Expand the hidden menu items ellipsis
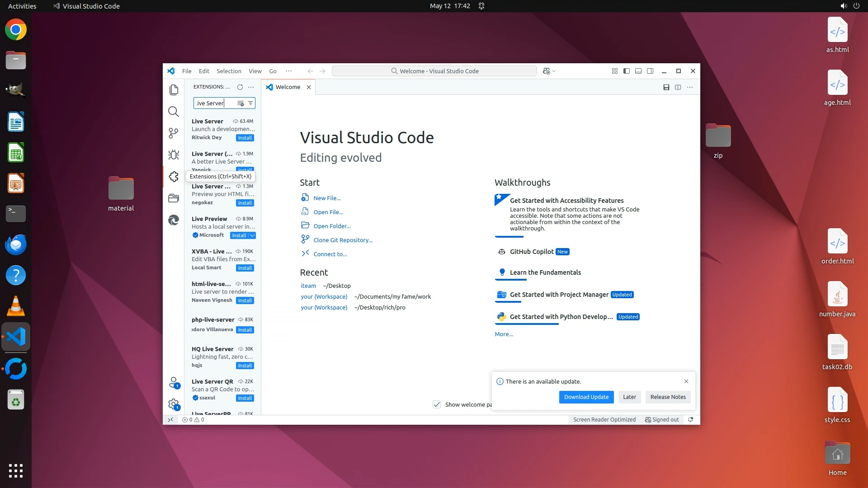868x488 pixels. pyautogui.click(x=289, y=71)
